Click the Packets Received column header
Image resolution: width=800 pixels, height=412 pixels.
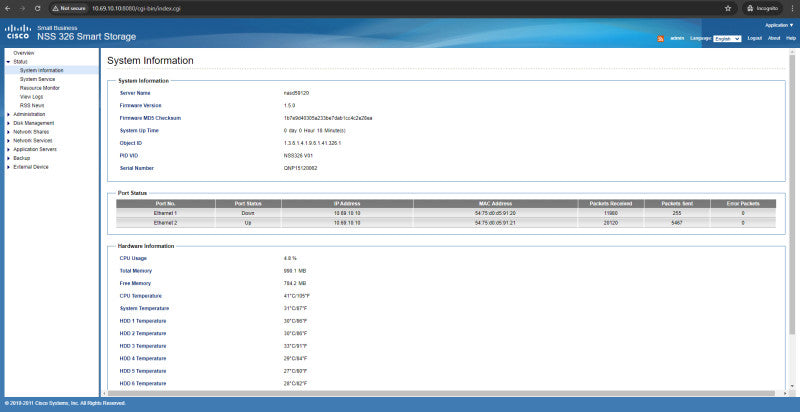[611, 203]
